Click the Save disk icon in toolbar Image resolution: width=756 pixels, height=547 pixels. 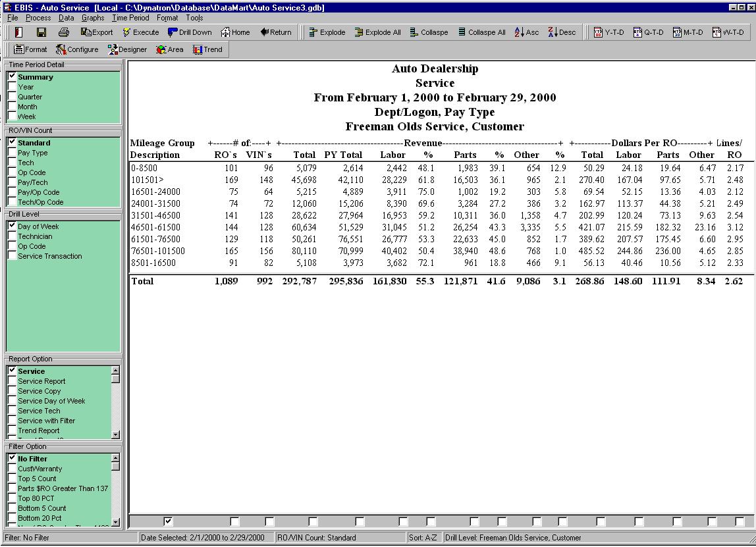(41, 32)
